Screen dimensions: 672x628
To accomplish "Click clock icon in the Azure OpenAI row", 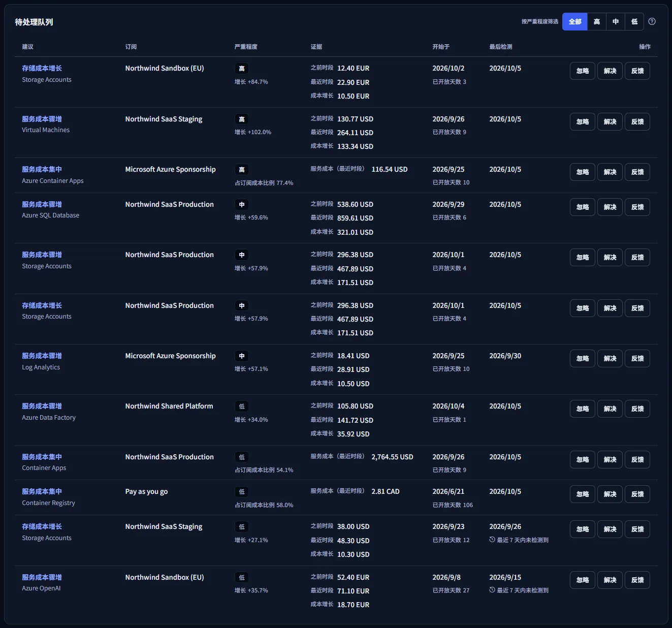I will coord(492,590).
